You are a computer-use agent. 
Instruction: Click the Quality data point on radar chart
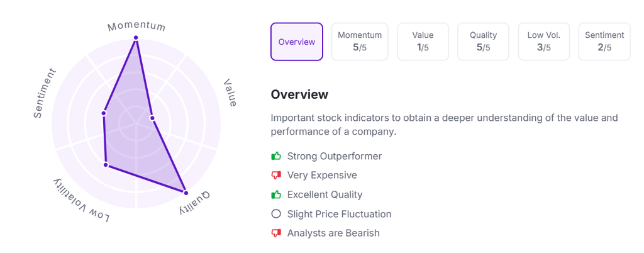click(x=185, y=191)
